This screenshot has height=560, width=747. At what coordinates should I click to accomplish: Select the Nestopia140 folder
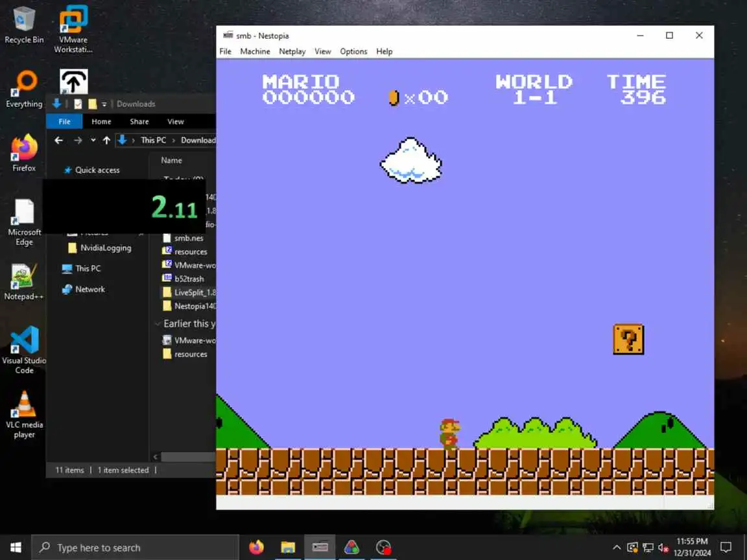pyautogui.click(x=189, y=306)
